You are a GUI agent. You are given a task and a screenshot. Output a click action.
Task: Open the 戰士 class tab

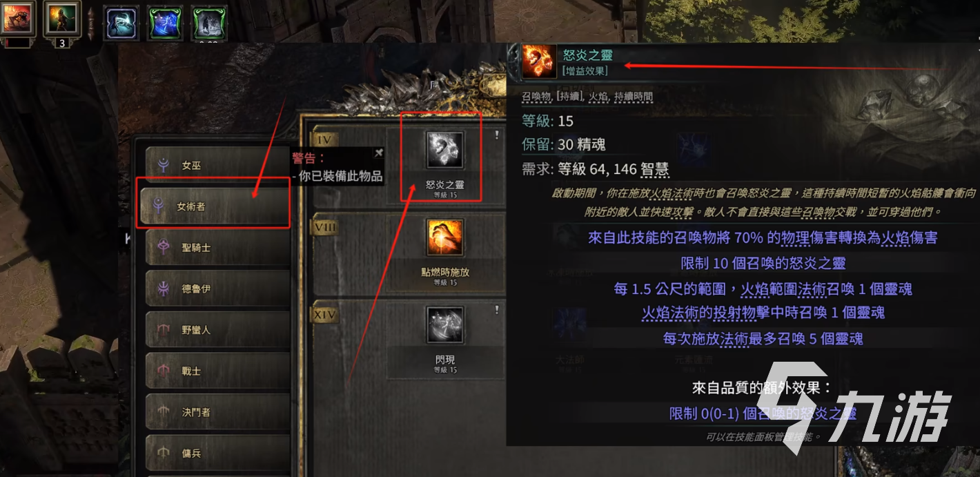click(x=217, y=371)
